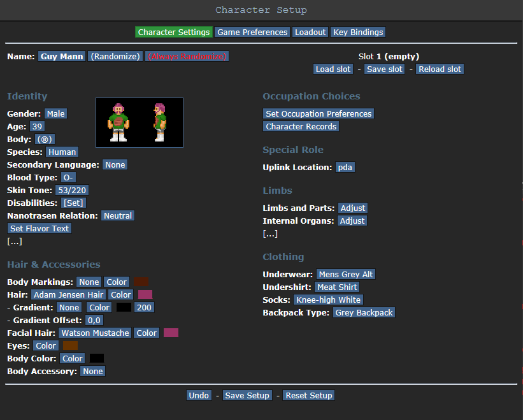Click the hair color pink swatch
The width and height of the screenshot is (523, 420).
pos(145,294)
